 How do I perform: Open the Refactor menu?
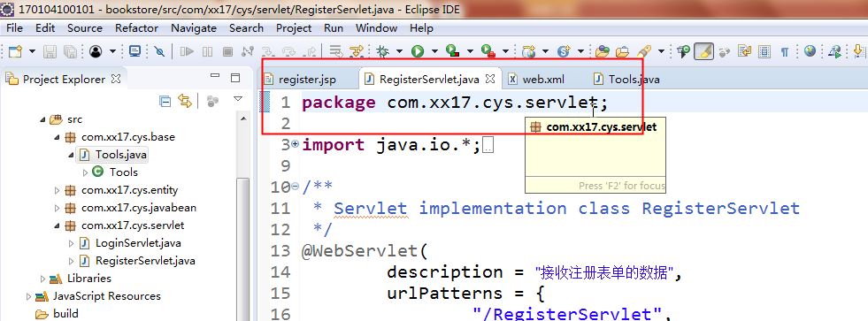tap(136, 28)
